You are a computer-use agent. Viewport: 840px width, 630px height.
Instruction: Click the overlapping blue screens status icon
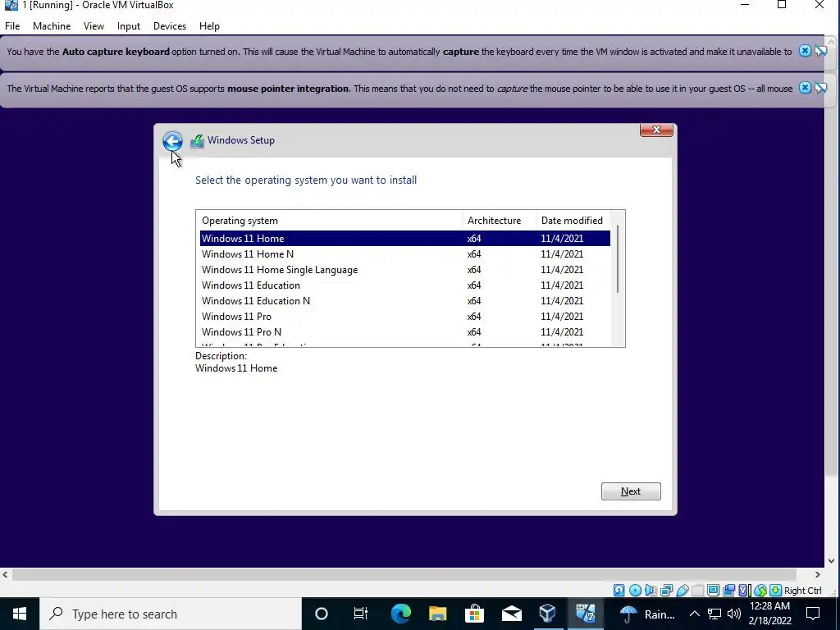coord(728,591)
